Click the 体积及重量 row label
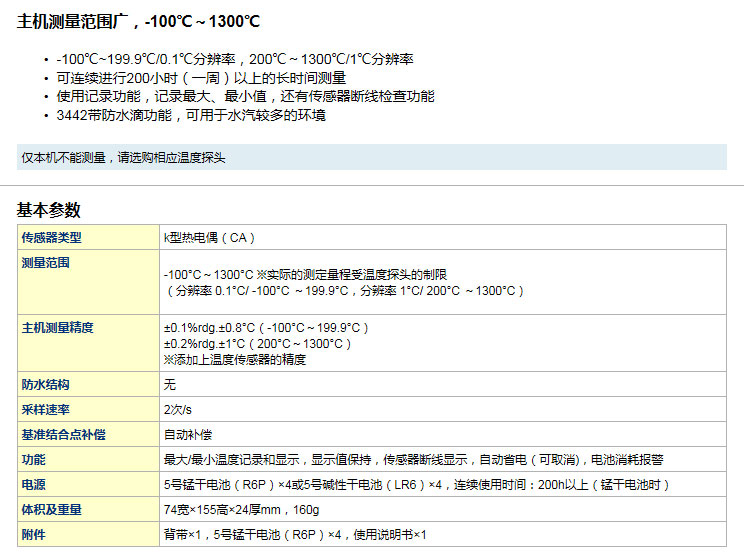 (x=52, y=510)
